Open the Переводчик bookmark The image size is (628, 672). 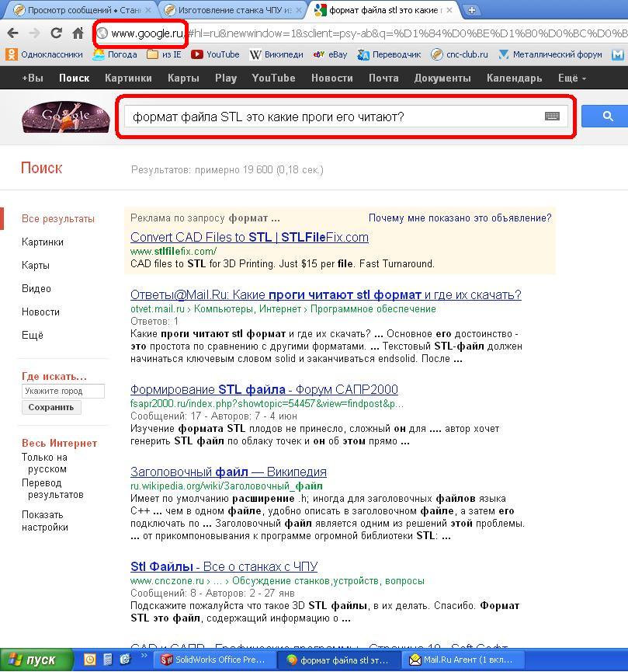click(389, 54)
